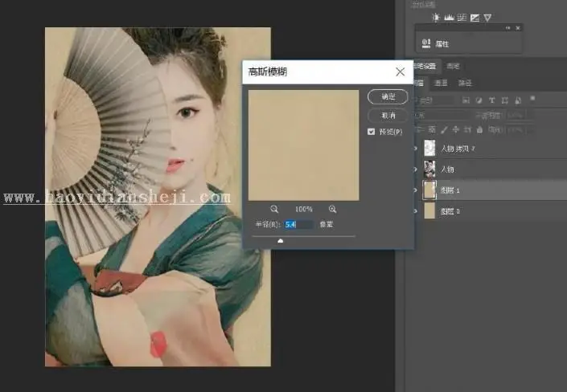Image resolution: width=567 pixels, height=392 pixels.
Task: Select the 图层 1 layer name
Action: point(450,190)
